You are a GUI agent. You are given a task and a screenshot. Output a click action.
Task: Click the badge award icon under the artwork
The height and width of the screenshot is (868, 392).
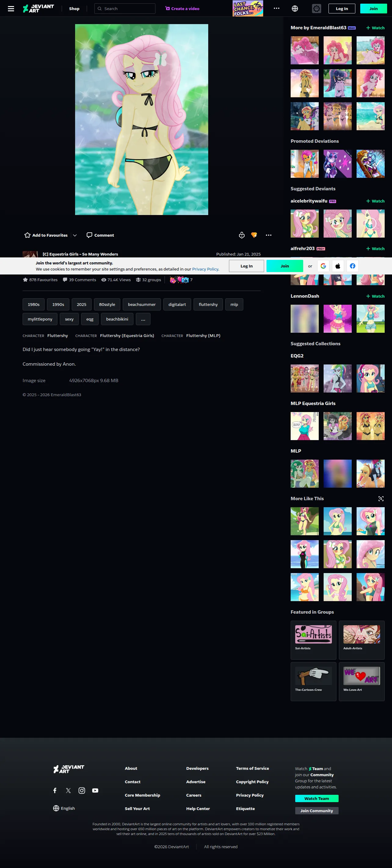(241, 235)
